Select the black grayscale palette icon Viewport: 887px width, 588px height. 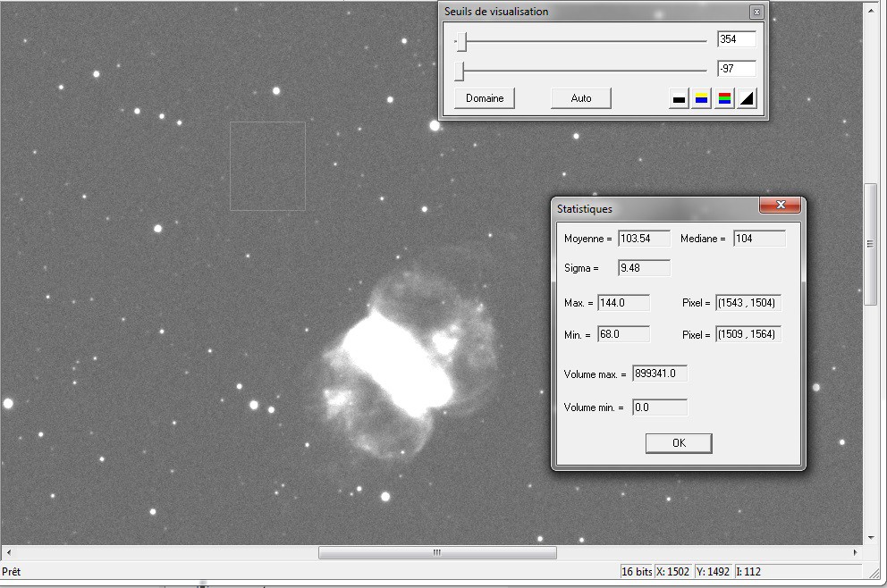click(679, 98)
